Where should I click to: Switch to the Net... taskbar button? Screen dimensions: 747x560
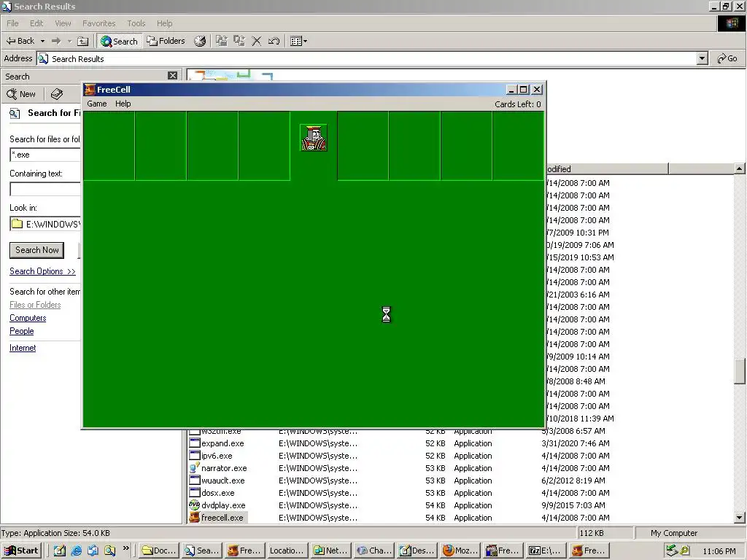(331, 551)
